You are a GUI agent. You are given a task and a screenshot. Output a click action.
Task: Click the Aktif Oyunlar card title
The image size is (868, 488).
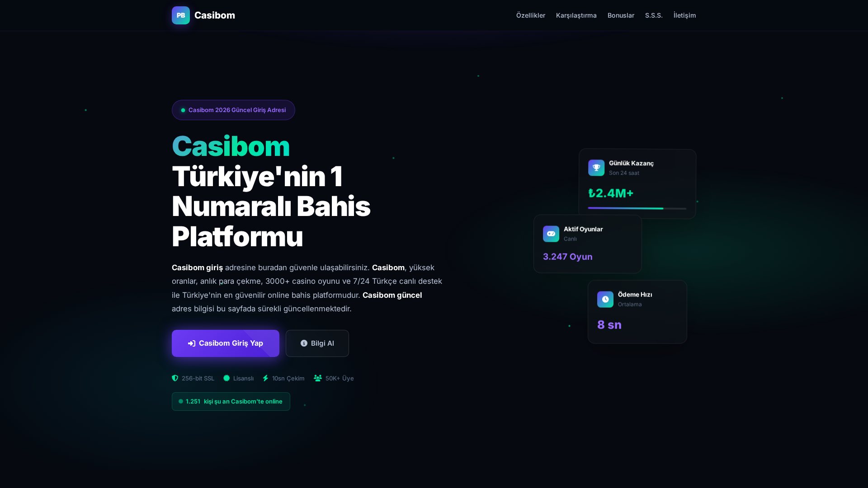pos(583,229)
